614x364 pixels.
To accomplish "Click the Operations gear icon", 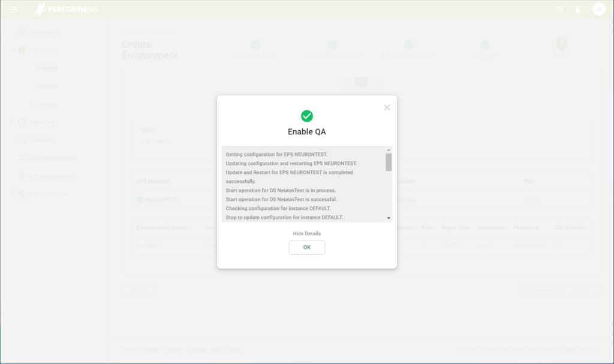I will click(23, 50).
